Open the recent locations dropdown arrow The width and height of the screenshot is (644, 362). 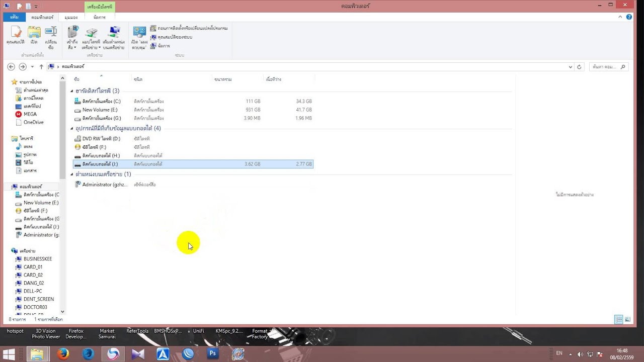(x=32, y=67)
